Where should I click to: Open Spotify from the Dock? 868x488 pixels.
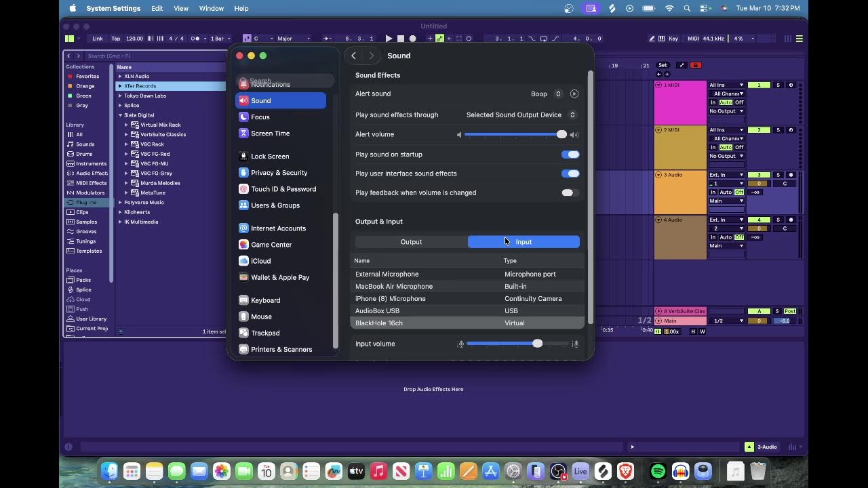coord(658,471)
